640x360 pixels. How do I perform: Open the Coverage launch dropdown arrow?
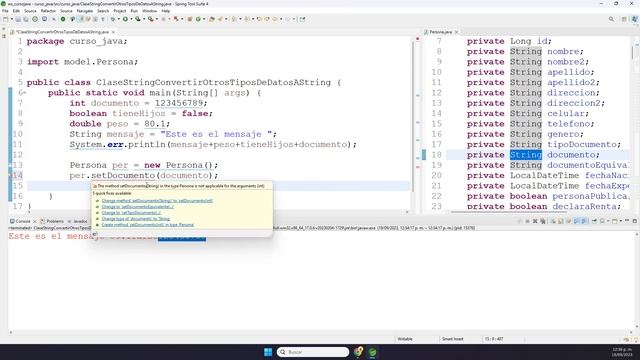[x=144, y=19]
